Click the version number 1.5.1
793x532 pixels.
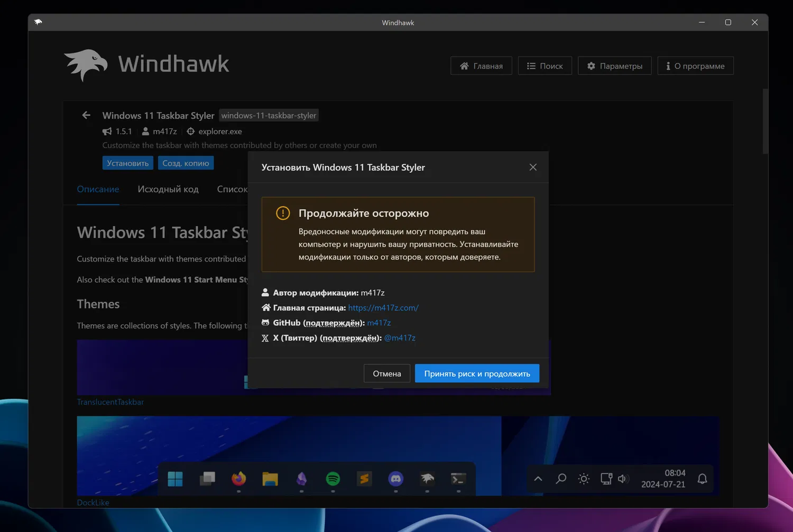[124, 132]
